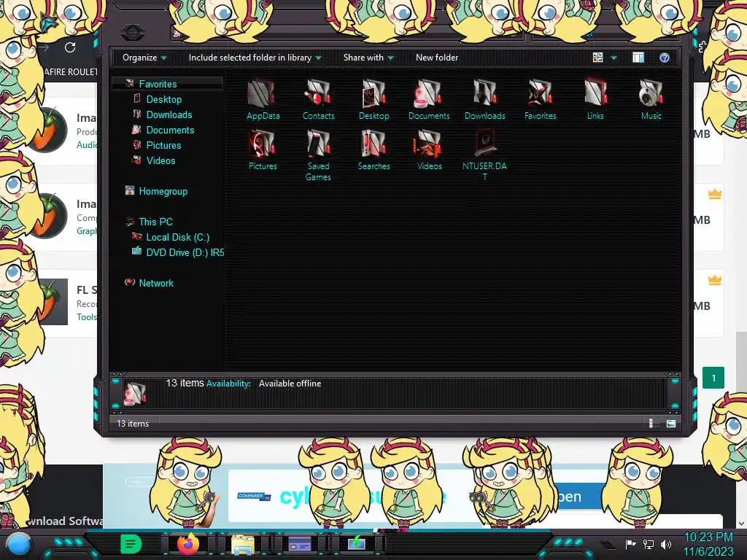This screenshot has width=747, height=560.
Task: Select Videos in navigation pane
Action: click(x=160, y=160)
